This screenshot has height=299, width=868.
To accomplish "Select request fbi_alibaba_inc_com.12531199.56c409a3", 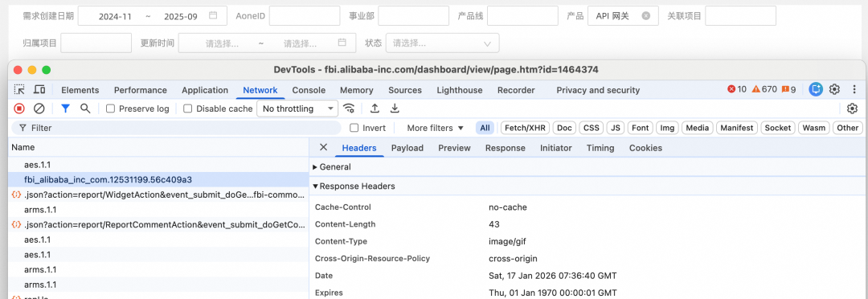I will click(x=158, y=179).
